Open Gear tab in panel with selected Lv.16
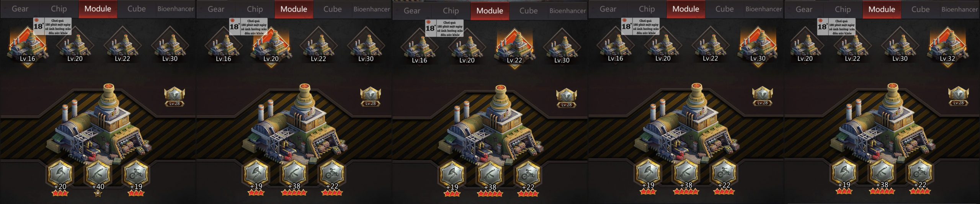The width and height of the screenshot is (980, 204). pos(20,9)
